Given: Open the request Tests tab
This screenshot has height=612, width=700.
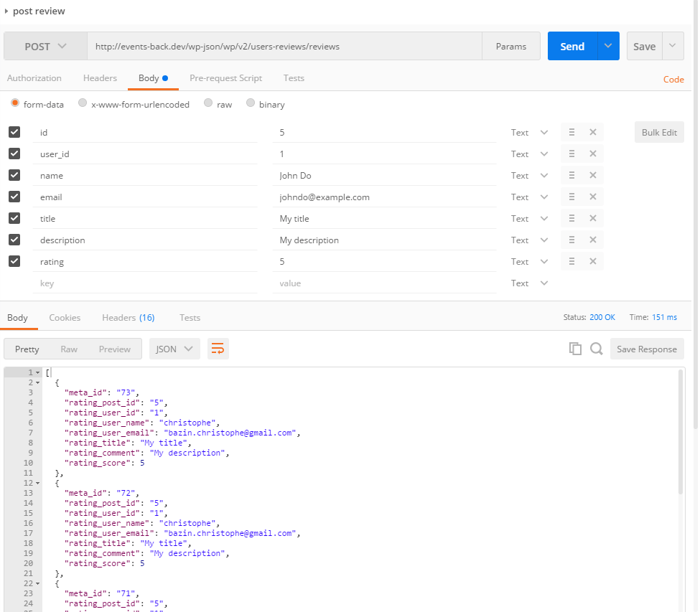Looking at the screenshot, I should point(294,78).
